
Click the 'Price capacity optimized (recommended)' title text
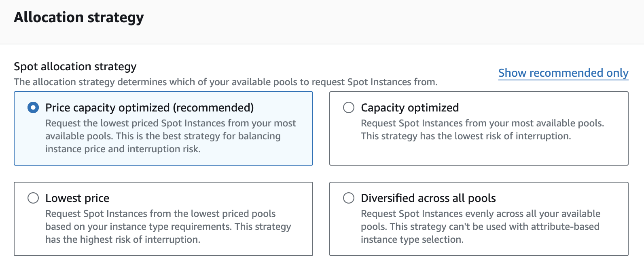click(x=149, y=108)
